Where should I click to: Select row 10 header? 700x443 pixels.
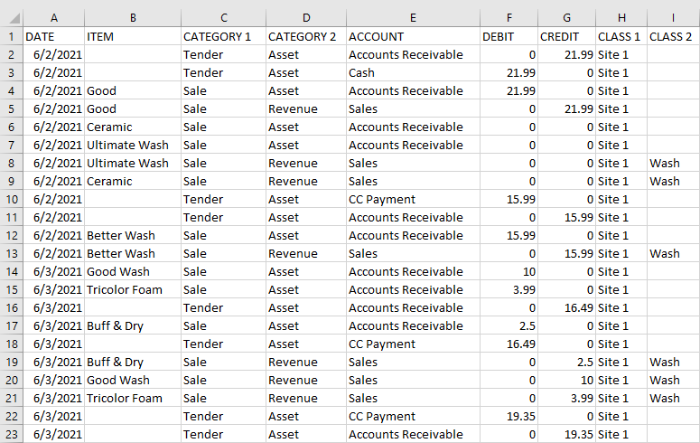pyautogui.click(x=11, y=199)
